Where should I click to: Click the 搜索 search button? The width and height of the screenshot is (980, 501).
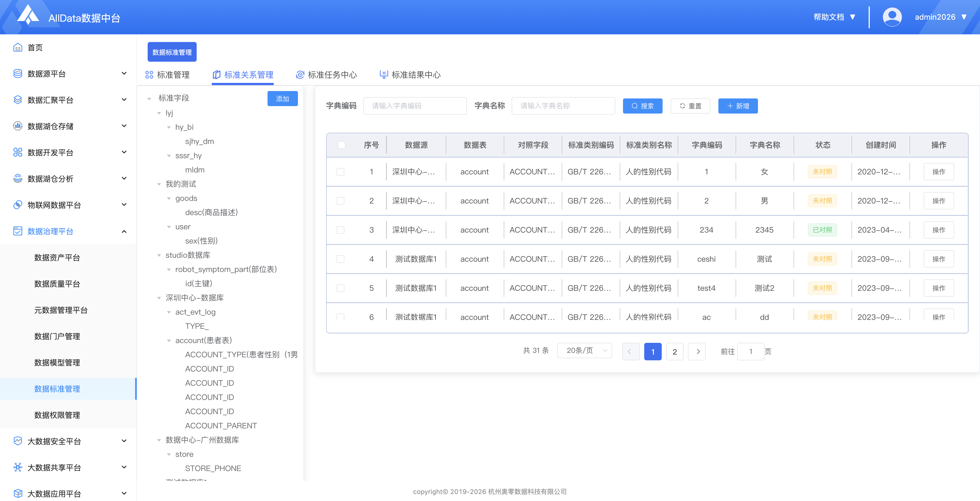[x=642, y=106]
